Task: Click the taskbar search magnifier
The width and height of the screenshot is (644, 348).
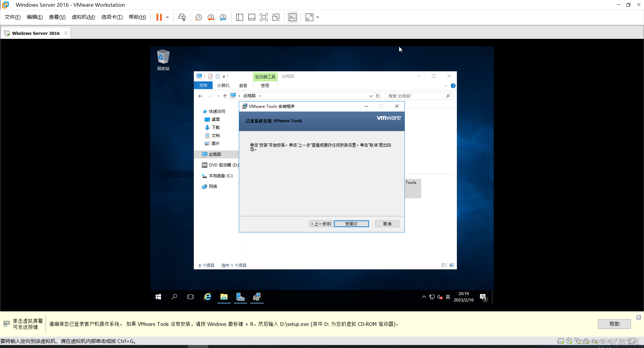Action: coord(174,297)
